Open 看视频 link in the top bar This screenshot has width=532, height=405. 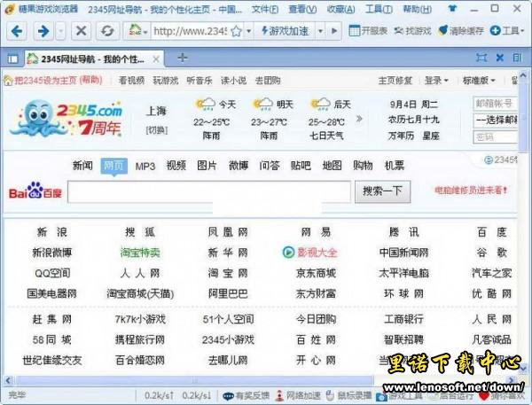(x=131, y=81)
